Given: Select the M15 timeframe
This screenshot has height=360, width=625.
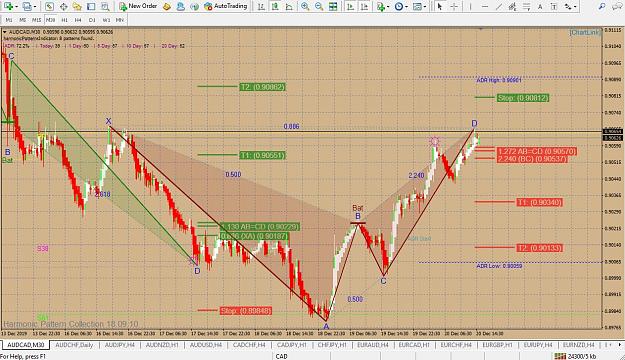Looking at the screenshot, I should [36, 20].
